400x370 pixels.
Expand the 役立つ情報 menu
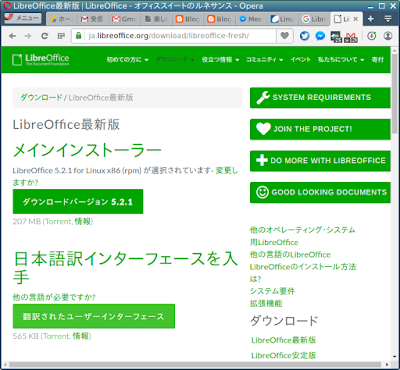220,60
